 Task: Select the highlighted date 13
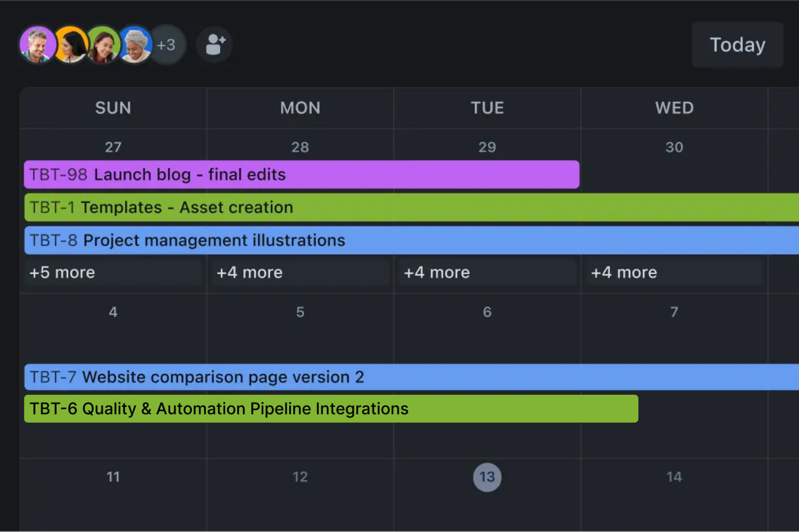point(487,477)
